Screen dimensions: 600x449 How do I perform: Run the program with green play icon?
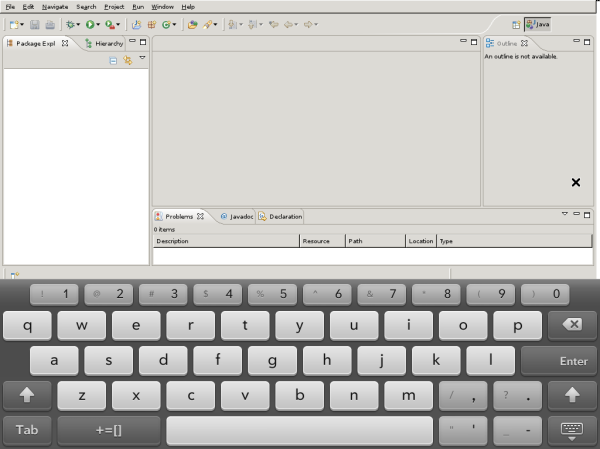pyautogui.click(x=90, y=25)
